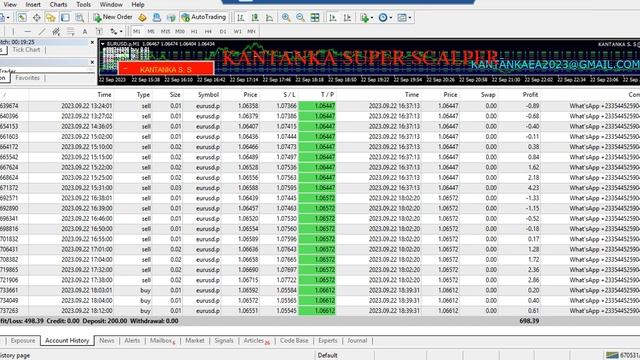Switch chart to candlesticks icon
This screenshot has width=640, height=360.
click(255, 17)
